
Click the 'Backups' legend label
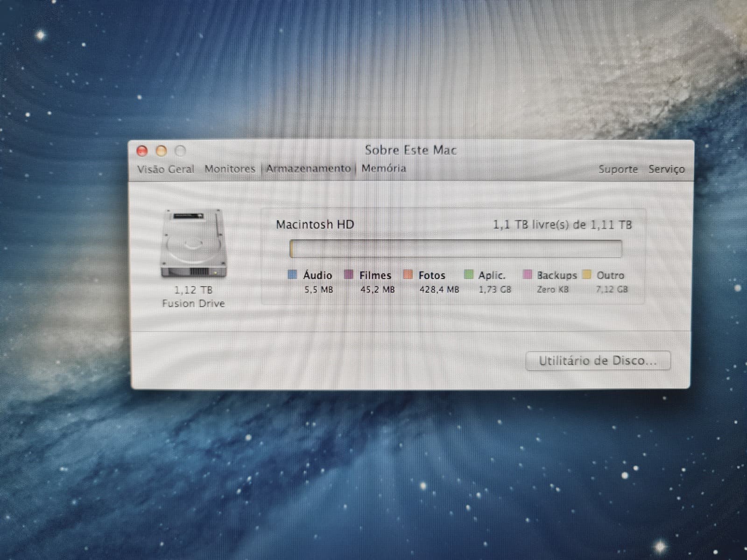pyautogui.click(x=557, y=275)
